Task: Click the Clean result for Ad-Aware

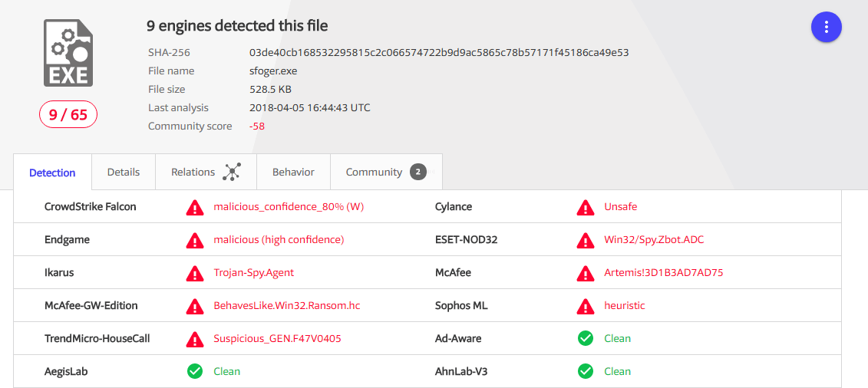Action: click(618, 338)
